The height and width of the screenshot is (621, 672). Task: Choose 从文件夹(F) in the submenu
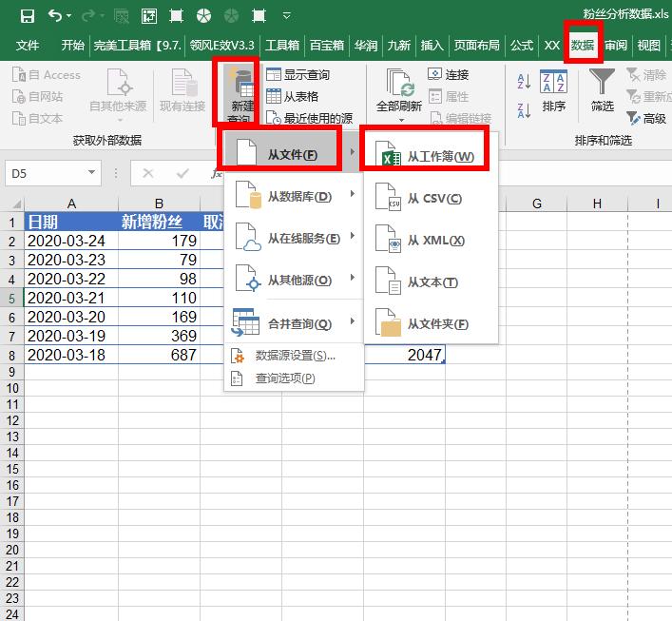(x=431, y=323)
